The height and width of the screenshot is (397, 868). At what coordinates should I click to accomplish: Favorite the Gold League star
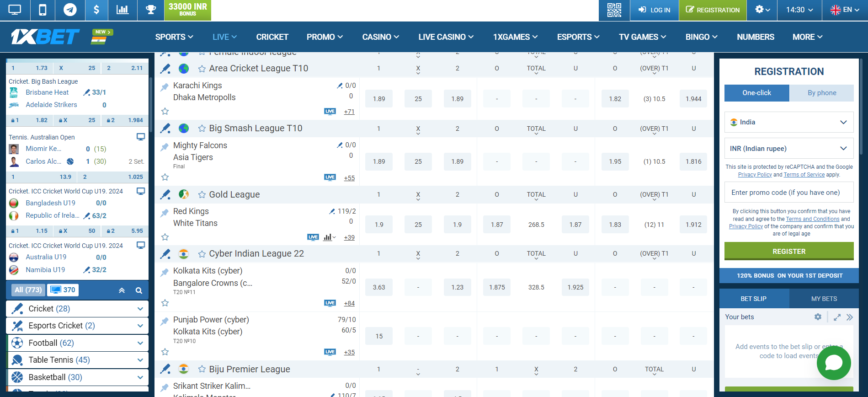pos(202,195)
